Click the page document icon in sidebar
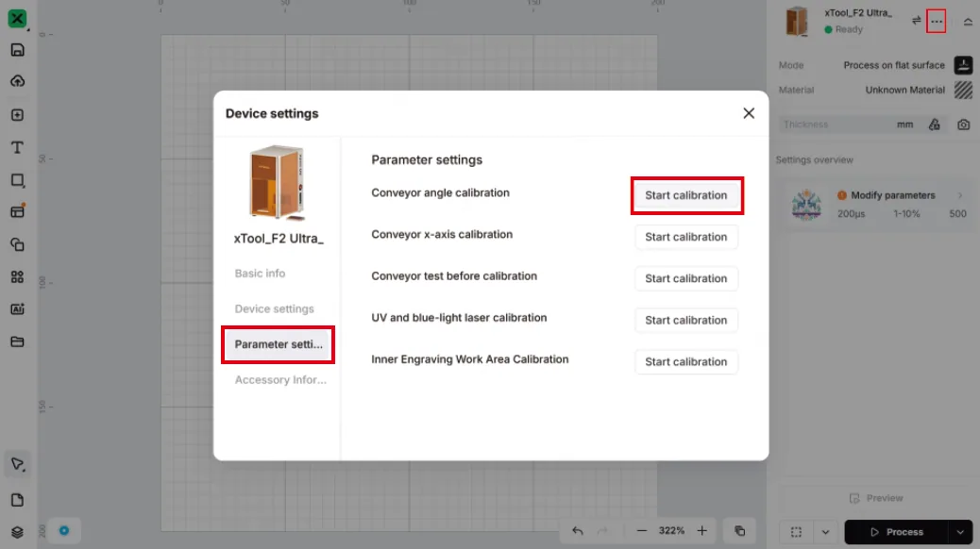 click(18, 500)
